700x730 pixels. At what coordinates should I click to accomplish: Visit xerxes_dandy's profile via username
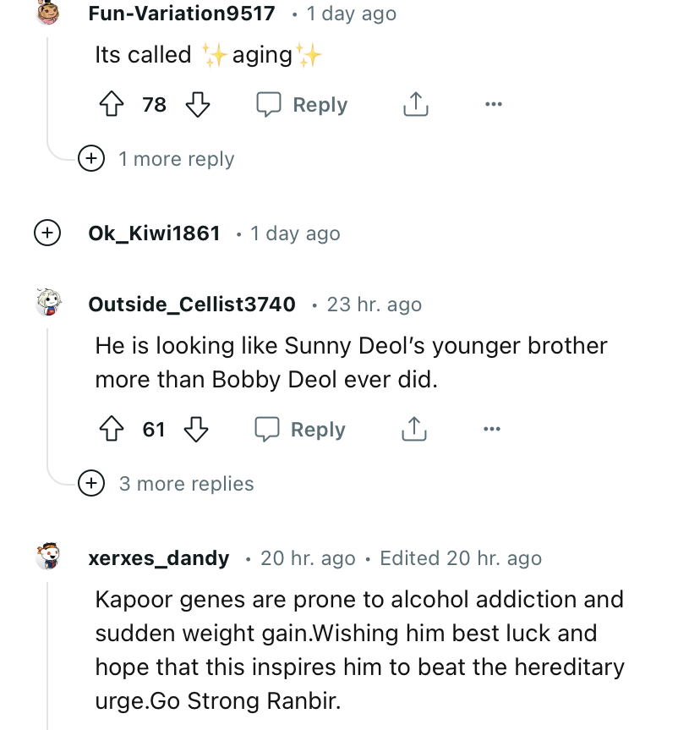[x=159, y=558]
